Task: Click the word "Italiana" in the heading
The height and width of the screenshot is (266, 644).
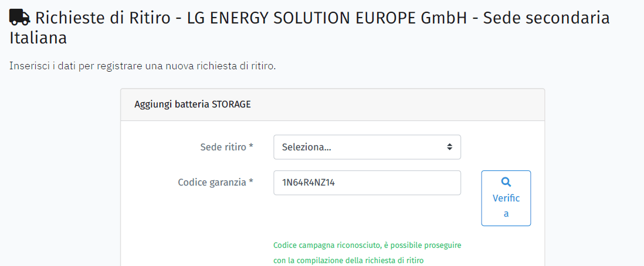Action: [38, 39]
